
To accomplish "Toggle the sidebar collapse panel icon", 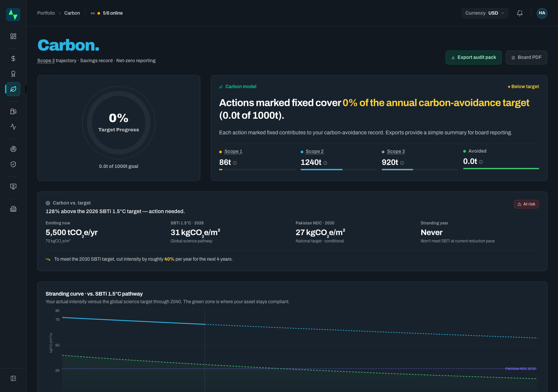I will point(13,378).
